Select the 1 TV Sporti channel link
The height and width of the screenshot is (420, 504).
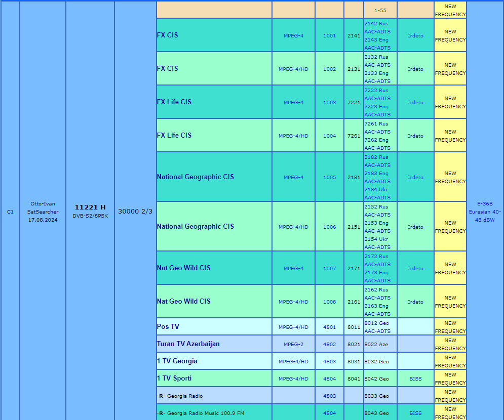click(174, 379)
